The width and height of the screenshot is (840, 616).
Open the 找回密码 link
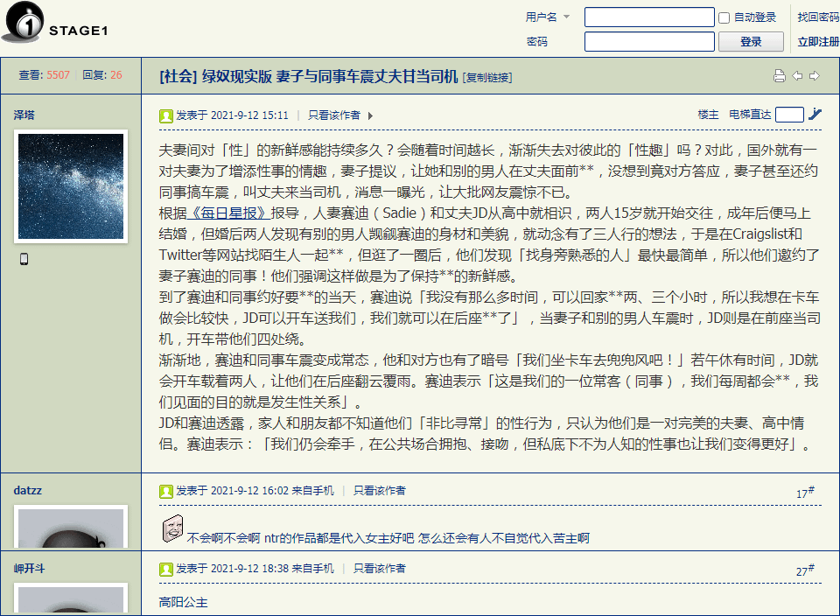[818, 17]
